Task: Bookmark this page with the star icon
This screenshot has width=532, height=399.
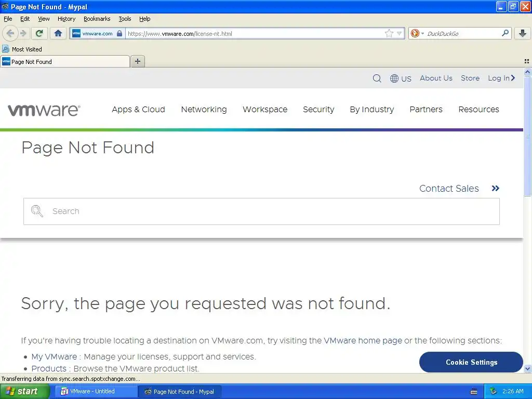Action: pos(389,33)
